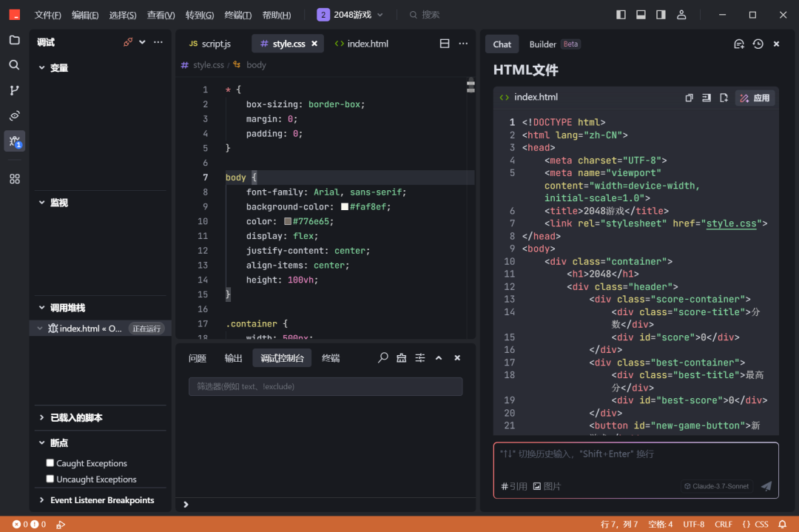
Task: Open the 编辑(E) menu
Action: pos(85,15)
